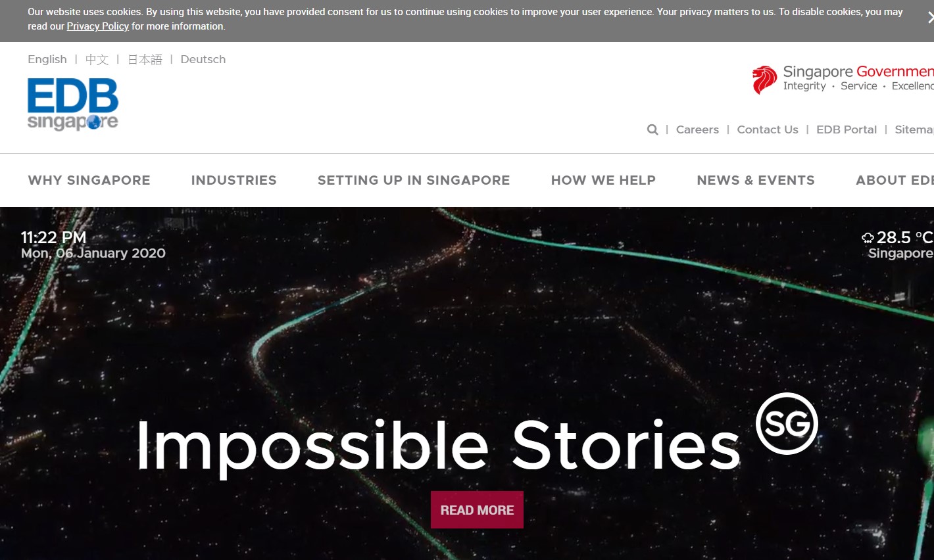Open the Industries menu

[234, 180]
